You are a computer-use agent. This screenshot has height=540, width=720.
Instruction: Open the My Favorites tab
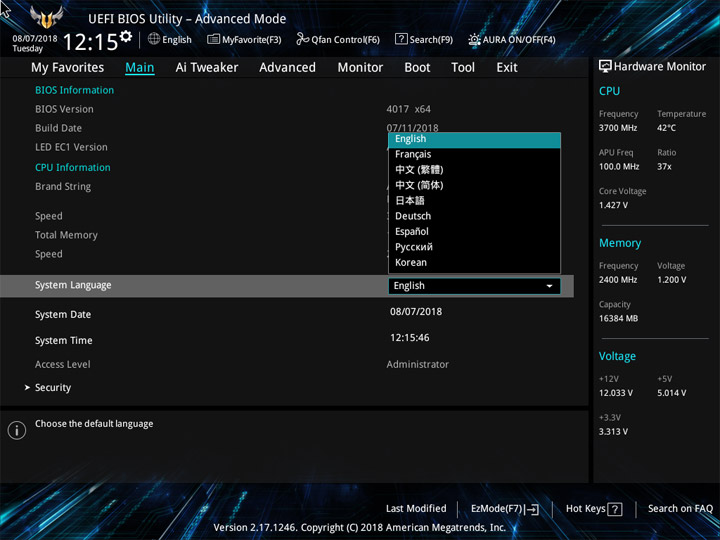[x=68, y=68]
